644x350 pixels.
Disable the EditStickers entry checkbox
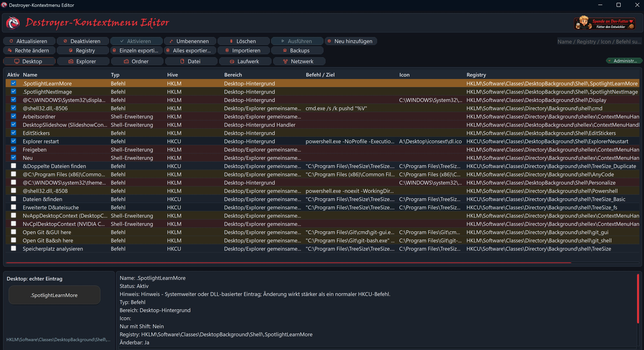click(14, 133)
